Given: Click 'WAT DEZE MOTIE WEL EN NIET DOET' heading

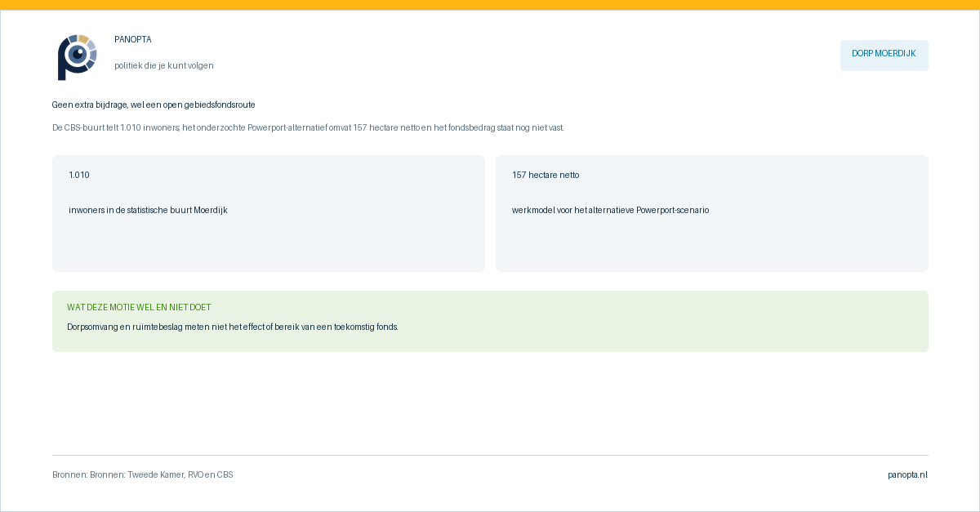Looking at the screenshot, I should coord(139,307).
